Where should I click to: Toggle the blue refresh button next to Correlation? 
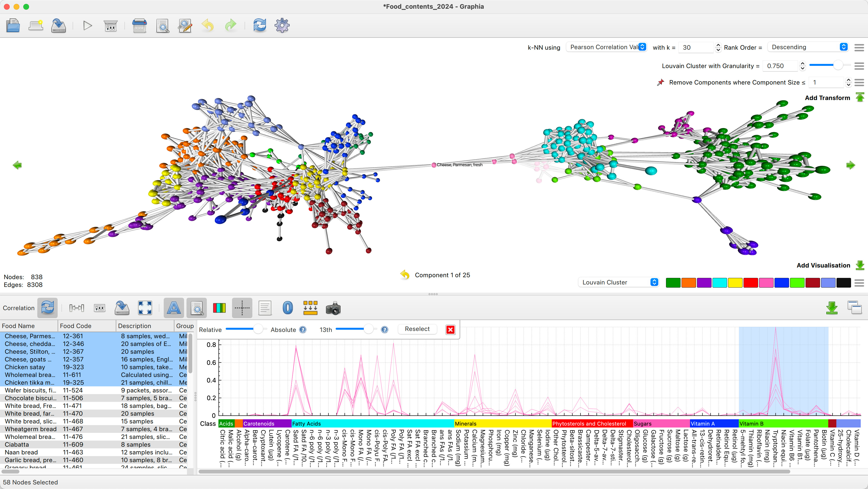click(47, 308)
